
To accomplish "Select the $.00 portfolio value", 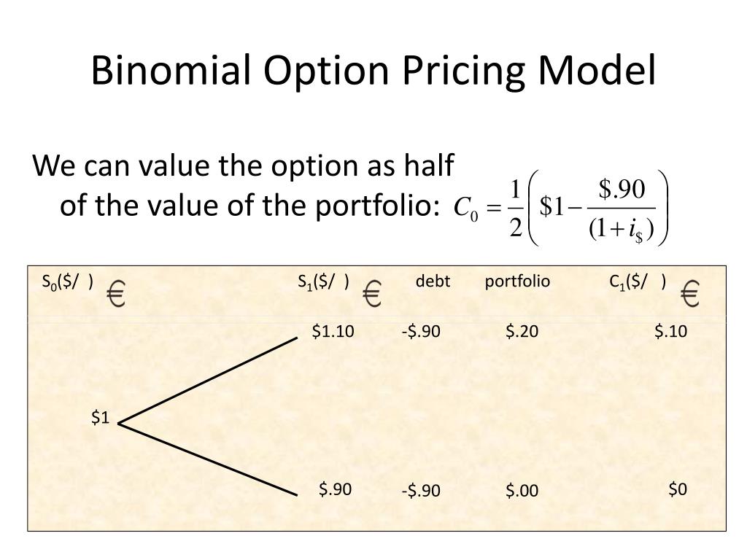I will click(522, 490).
